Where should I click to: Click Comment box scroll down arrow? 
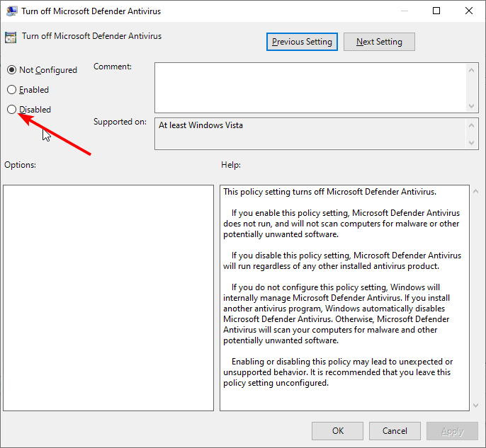(471, 106)
